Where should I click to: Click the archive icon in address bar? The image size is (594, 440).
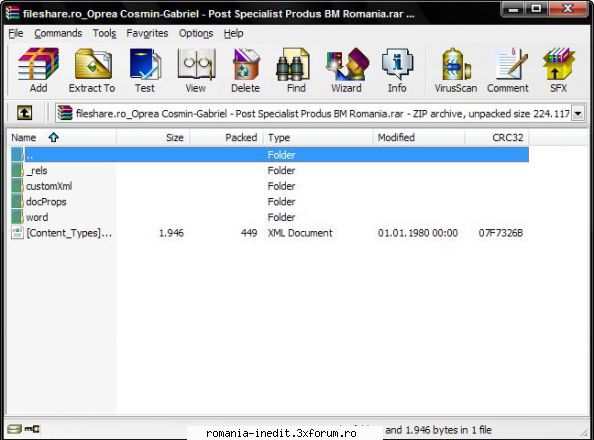click(65, 113)
